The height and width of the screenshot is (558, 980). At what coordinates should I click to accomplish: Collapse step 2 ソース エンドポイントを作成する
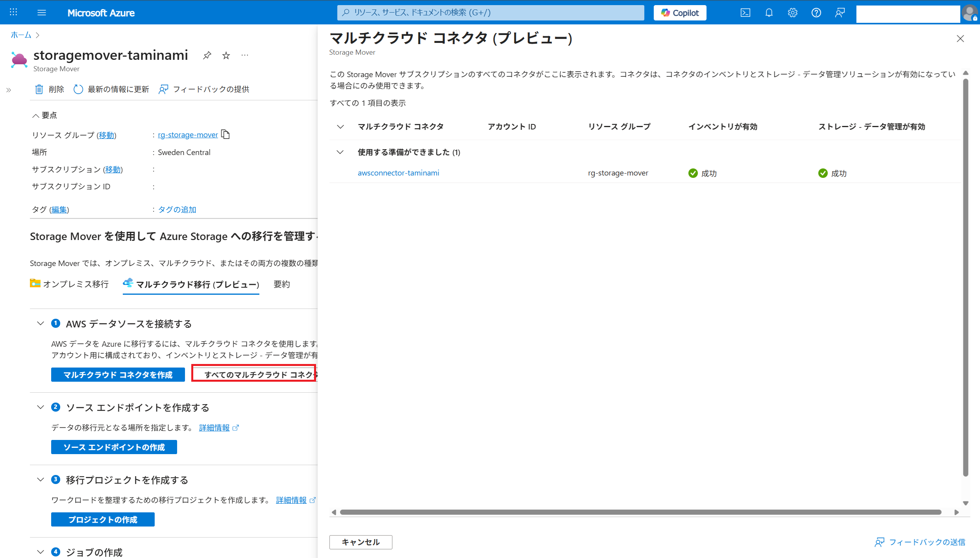click(40, 407)
